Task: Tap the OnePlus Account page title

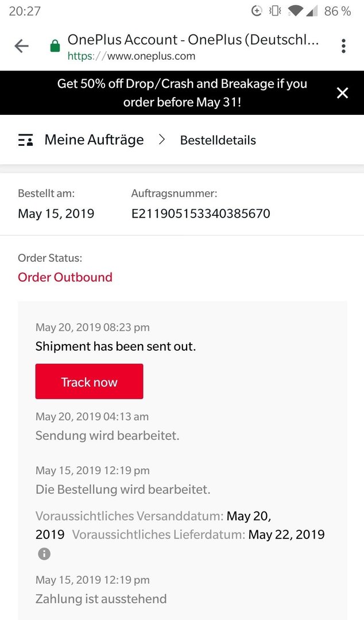Action: (x=193, y=40)
